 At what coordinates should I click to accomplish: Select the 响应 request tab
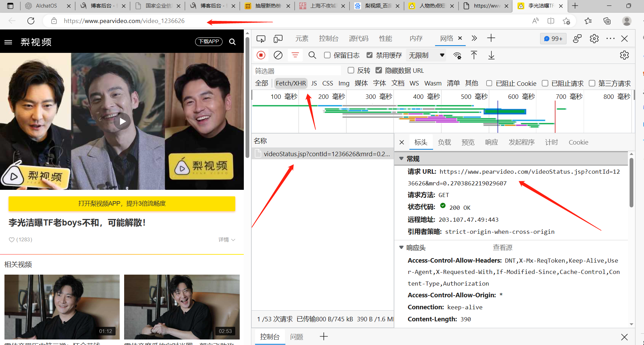coord(491,142)
